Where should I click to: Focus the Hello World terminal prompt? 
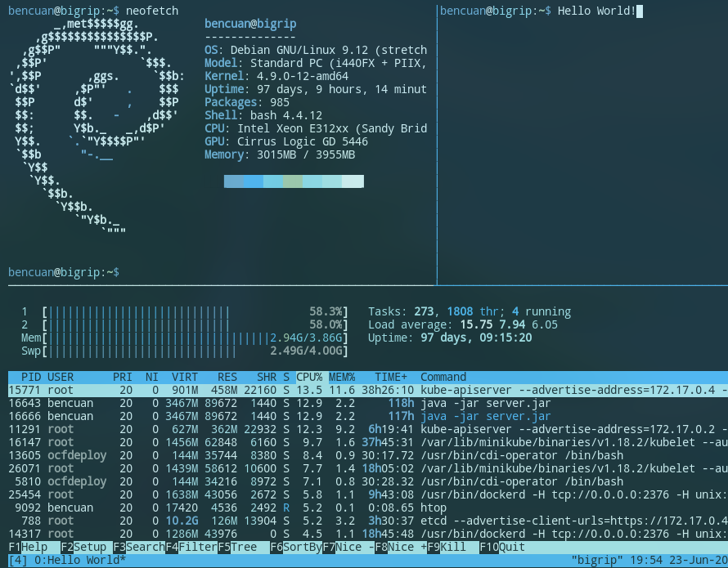click(x=542, y=11)
